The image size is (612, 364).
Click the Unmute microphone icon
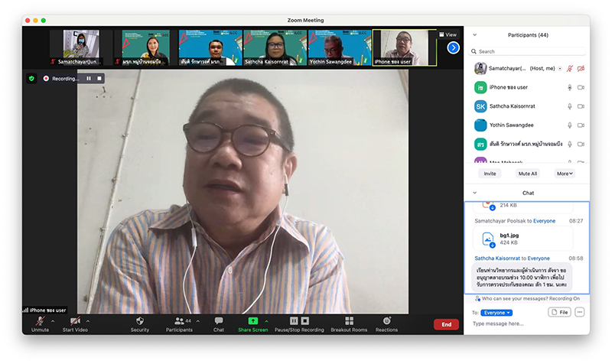coord(40,320)
